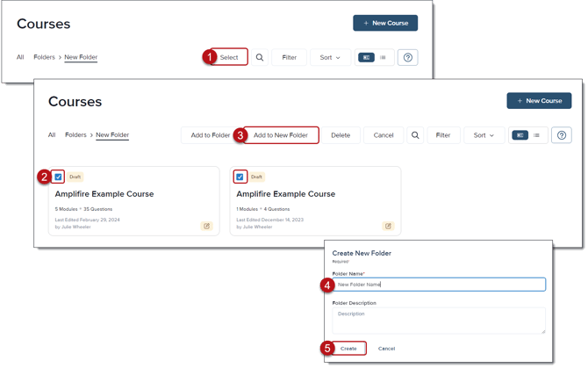This screenshot has height=368, width=588.
Task: Open the edit icon on the 1 Modules course card
Action: click(387, 226)
